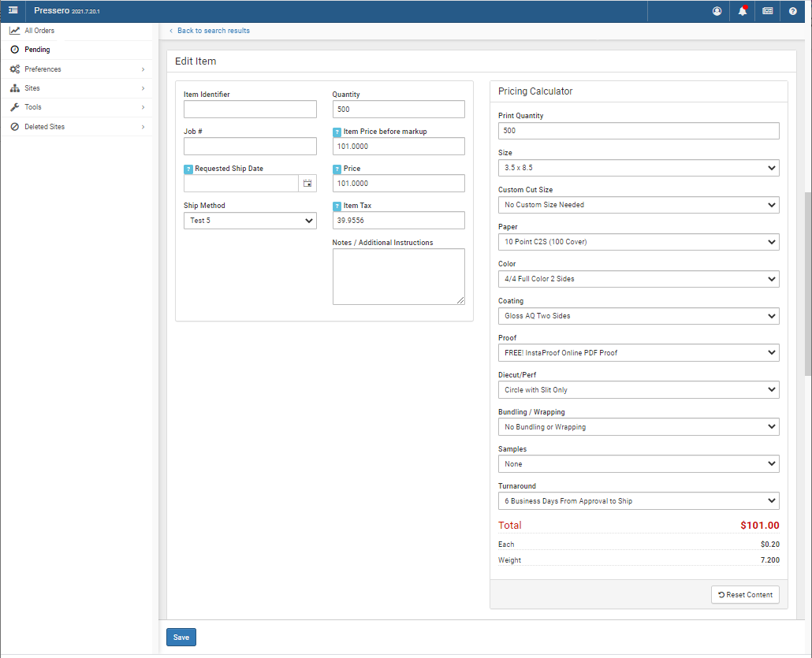Open the Paper dropdown in Pricing Calculator
Viewport: 812px width, 658px height.
pyautogui.click(x=639, y=242)
